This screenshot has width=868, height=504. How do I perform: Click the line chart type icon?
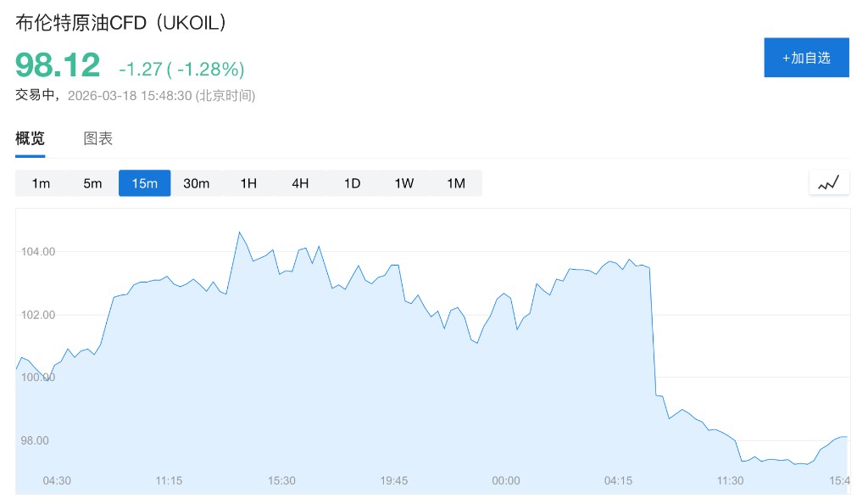(828, 182)
